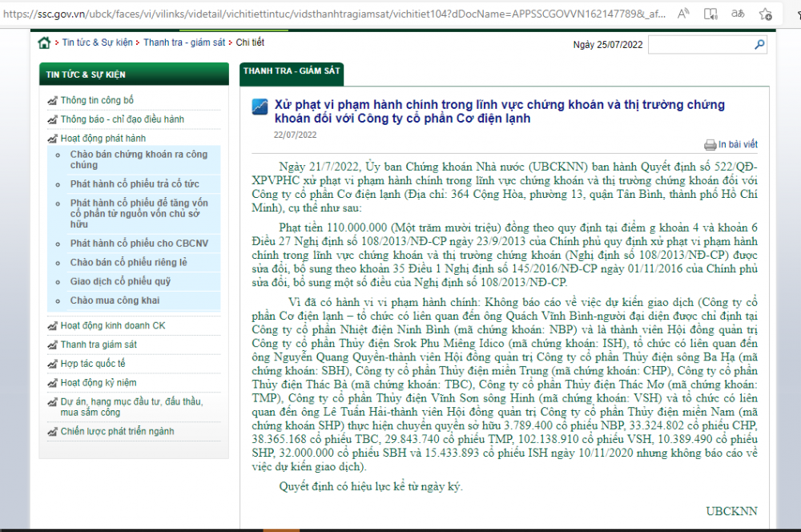Click the translate page icon
This screenshot has width=801, height=532.
tap(738, 14)
